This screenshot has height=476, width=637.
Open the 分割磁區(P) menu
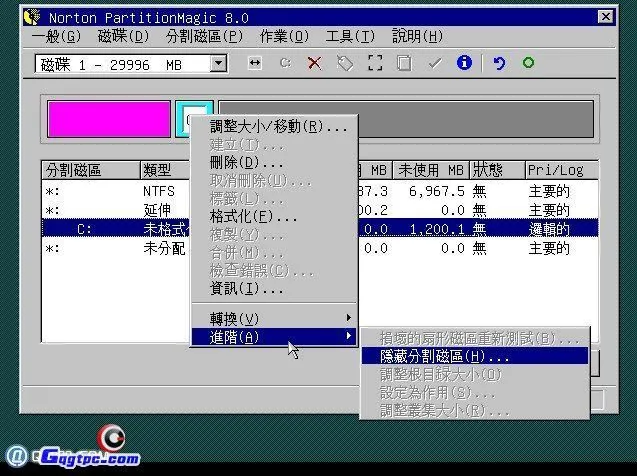204,37
